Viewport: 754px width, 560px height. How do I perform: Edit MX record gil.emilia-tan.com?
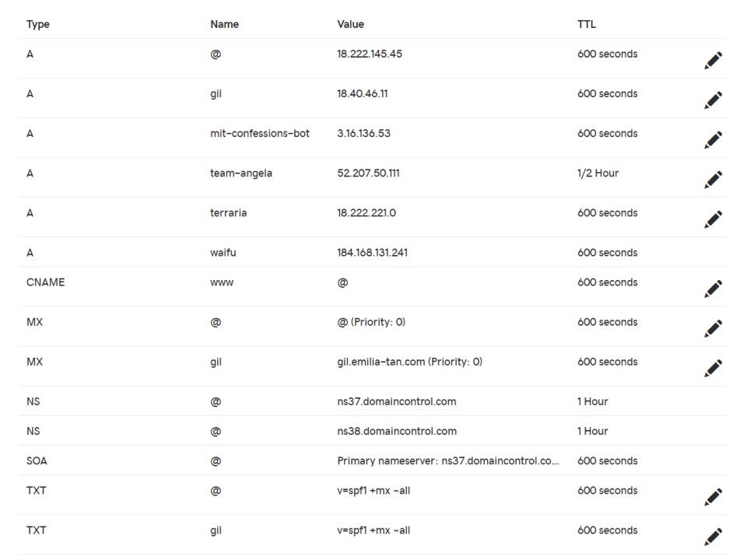[x=713, y=368]
